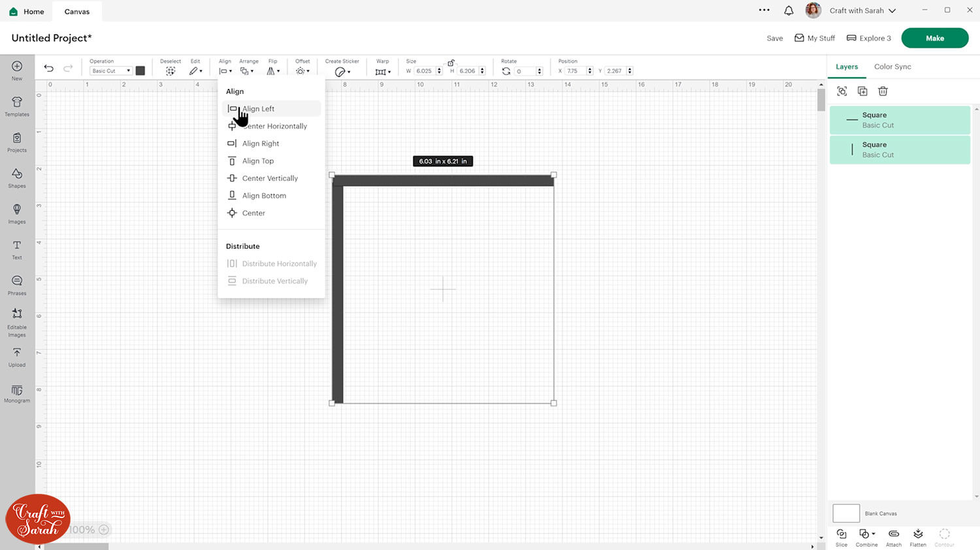The width and height of the screenshot is (980, 550).
Task: Click the New project icon in sidebar
Action: [17, 70]
